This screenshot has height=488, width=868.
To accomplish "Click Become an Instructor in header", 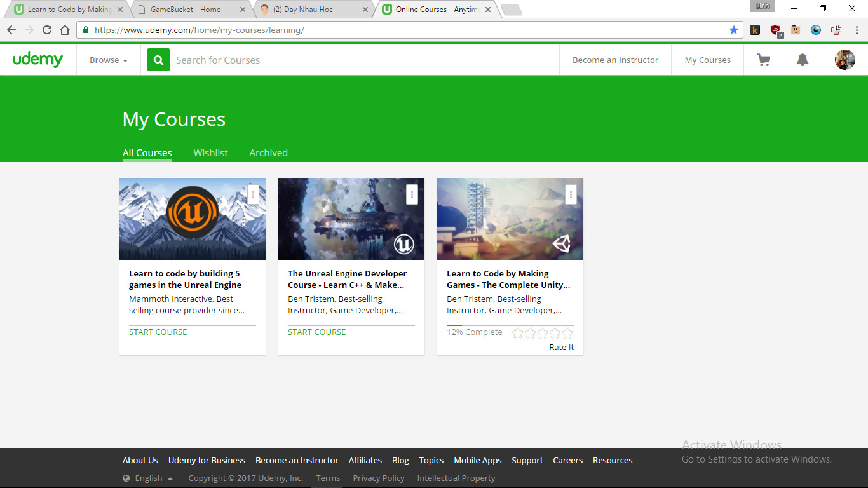I will (x=615, y=60).
